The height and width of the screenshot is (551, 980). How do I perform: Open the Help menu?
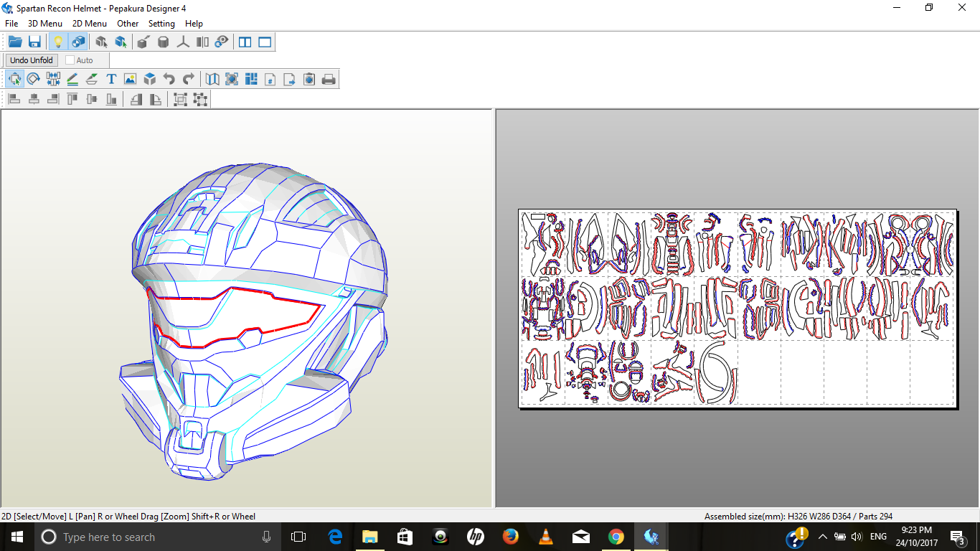click(x=194, y=24)
